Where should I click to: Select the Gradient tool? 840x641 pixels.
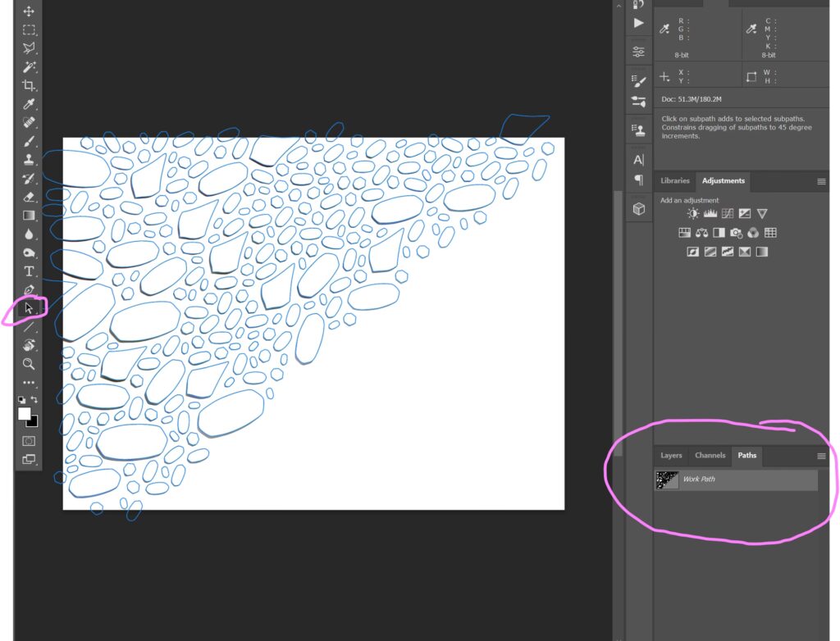point(29,215)
